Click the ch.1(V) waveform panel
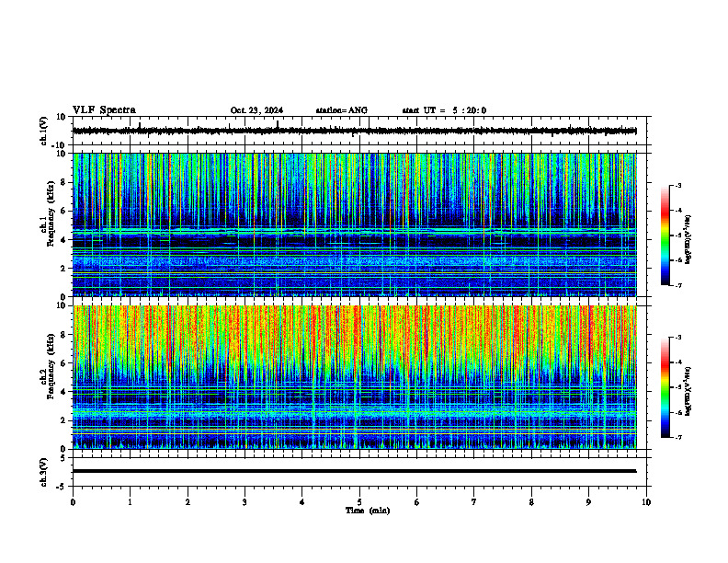This screenshot has height=563, width=728. 361,131
